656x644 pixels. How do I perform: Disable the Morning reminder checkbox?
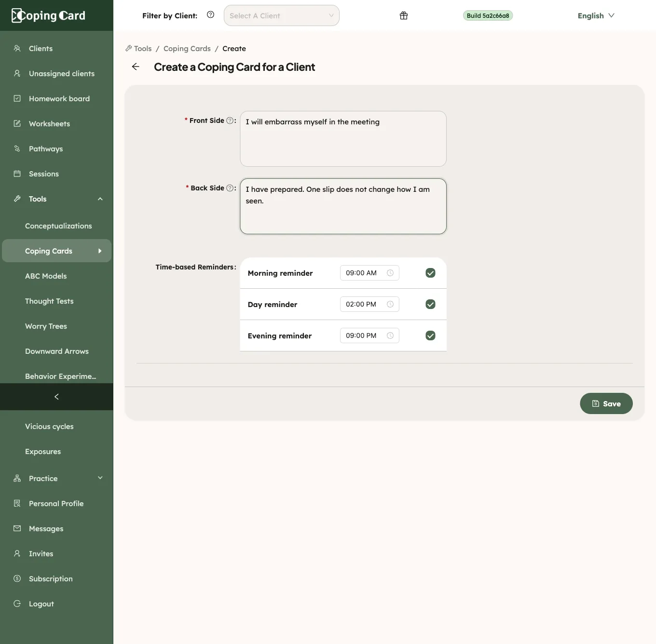pyautogui.click(x=431, y=273)
